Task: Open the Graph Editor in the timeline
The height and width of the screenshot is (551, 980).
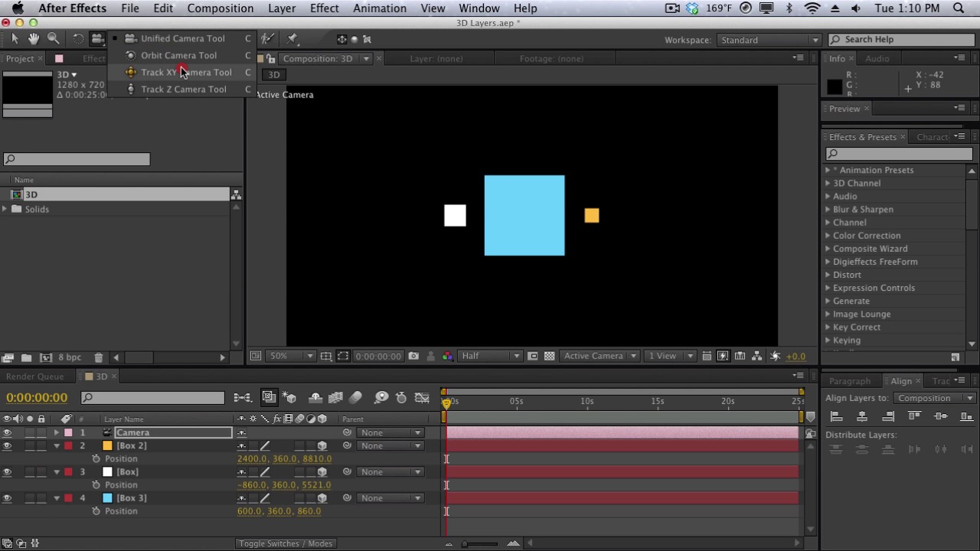Action: pyautogui.click(x=422, y=397)
